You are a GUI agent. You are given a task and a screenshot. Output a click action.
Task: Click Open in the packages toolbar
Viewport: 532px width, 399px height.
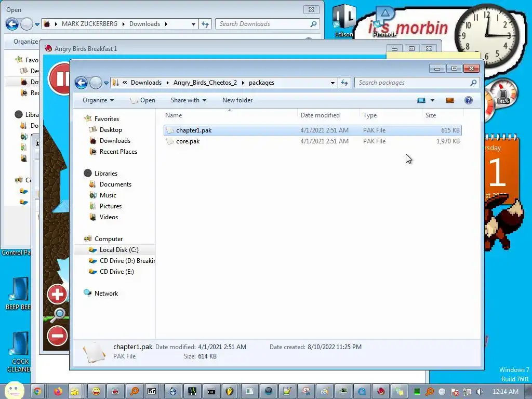pyautogui.click(x=143, y=100)
